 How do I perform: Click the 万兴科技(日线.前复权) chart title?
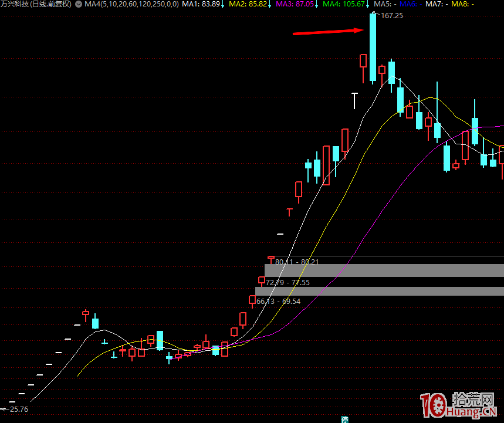point(36,4)
